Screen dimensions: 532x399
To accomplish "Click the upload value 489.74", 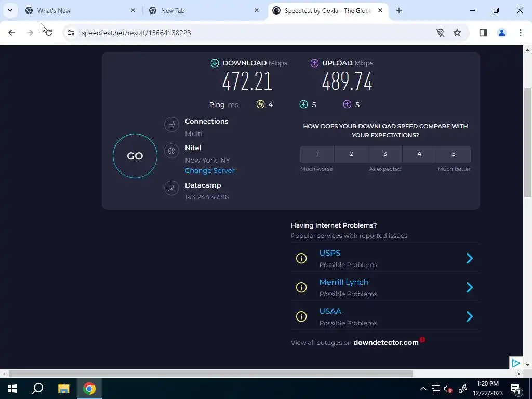I will click(x=347, y=82).
